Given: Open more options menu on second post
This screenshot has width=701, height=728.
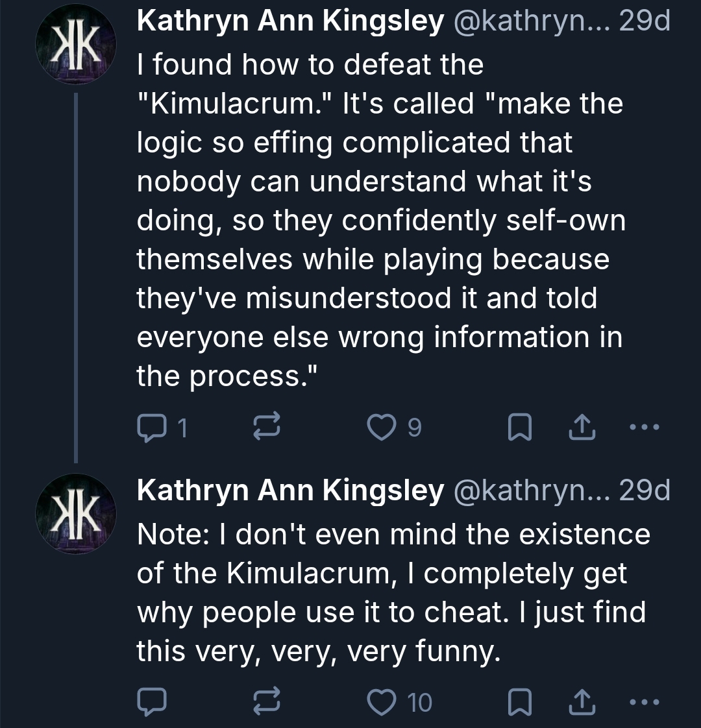Looking at the screenshot, I should (644, 701).
